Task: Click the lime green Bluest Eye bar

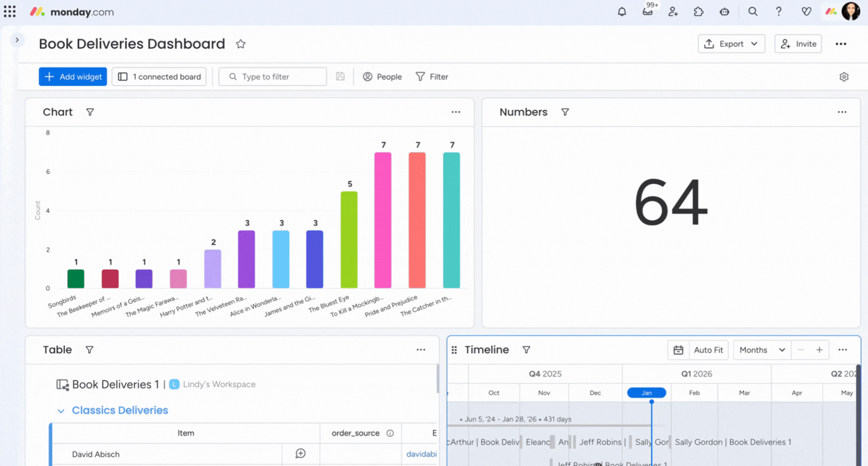Action: click(x=349, y=239)
